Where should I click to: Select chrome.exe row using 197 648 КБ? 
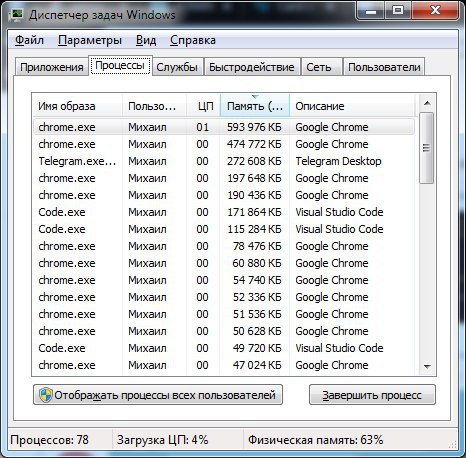(x=224, y=178)
